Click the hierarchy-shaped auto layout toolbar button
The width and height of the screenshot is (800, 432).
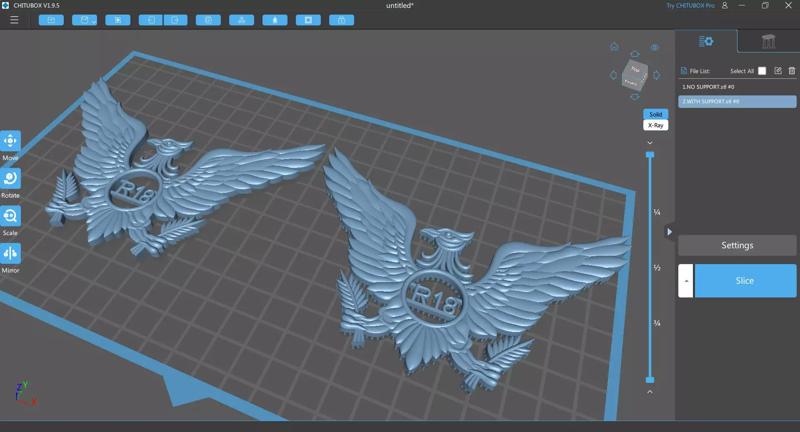(x=242, y=20)
